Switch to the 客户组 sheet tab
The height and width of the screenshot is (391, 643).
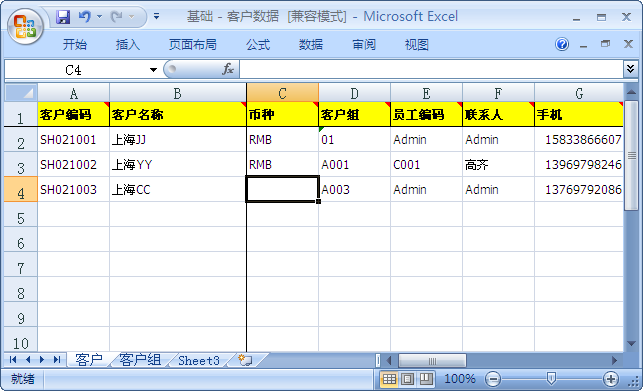click(x=140, y=360)
